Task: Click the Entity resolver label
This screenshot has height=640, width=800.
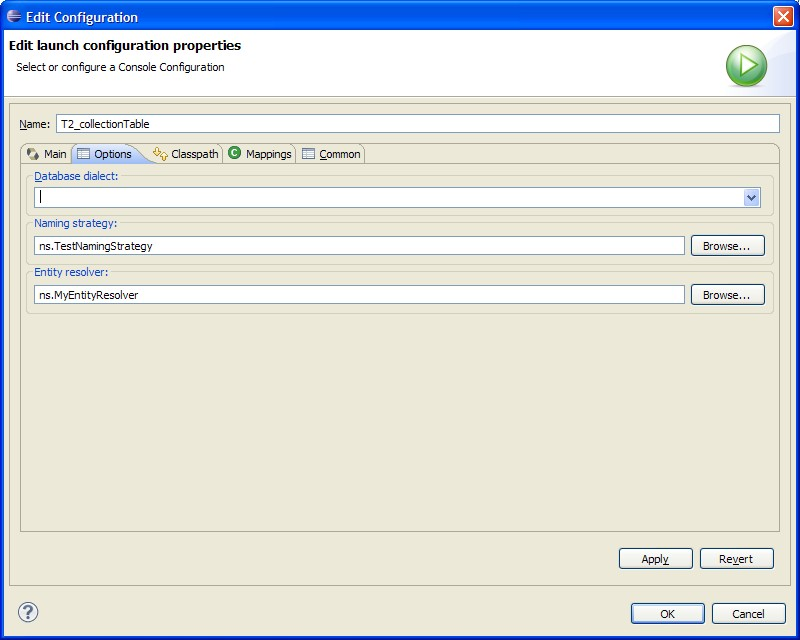Action: 71,272
